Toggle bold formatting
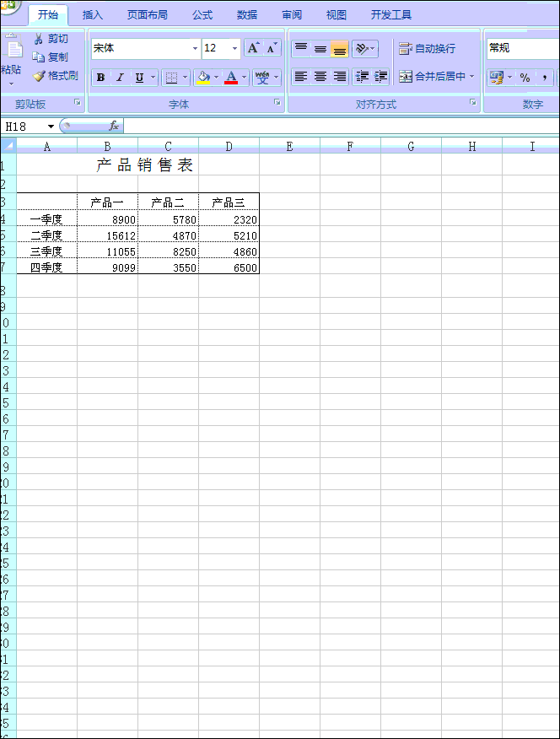Image resolution: width=560 pixels, height=739 pixels. (x=101, y=78)
